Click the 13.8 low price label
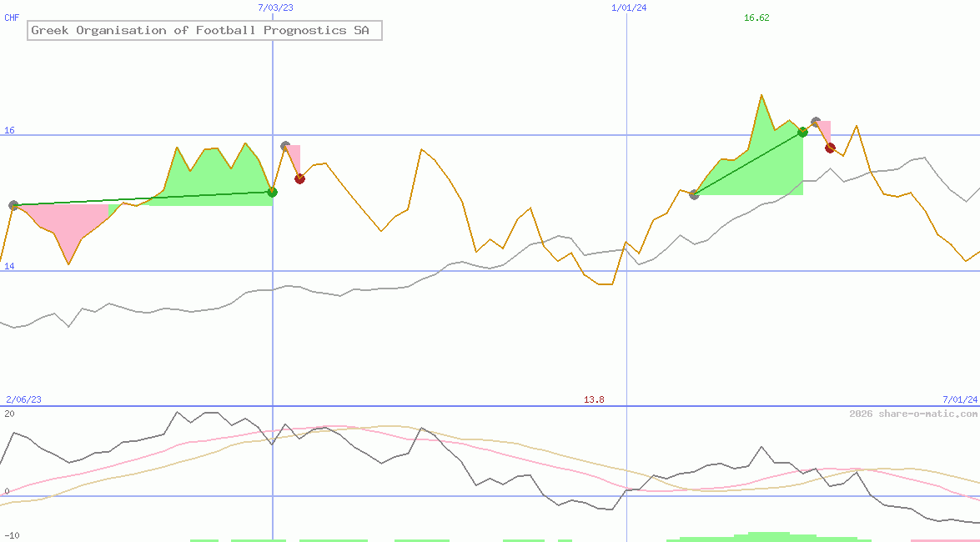980x542 pixels. [x=594, y=400]
